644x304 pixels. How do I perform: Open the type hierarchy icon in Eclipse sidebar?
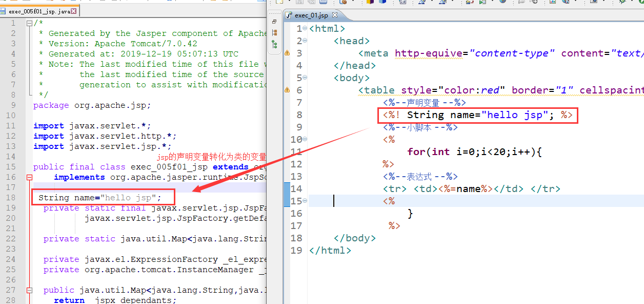pyautogui.click(x=274, y=33)
